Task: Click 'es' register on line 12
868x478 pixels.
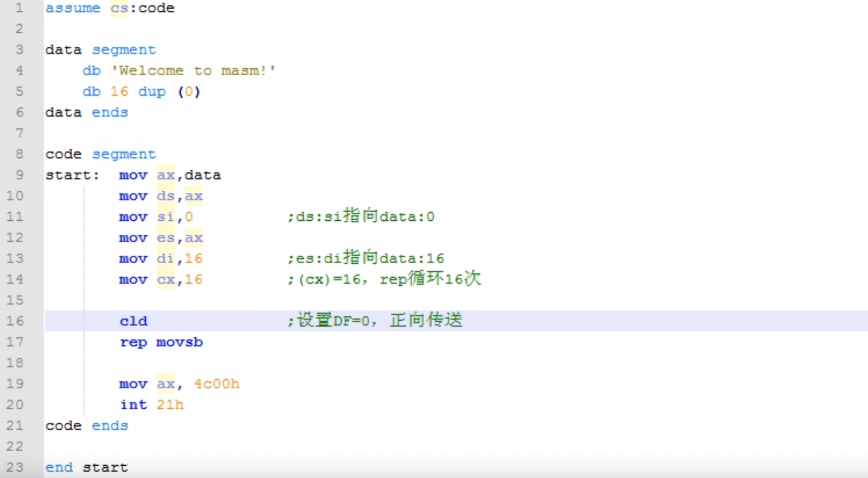Action: tap(166, 238)
